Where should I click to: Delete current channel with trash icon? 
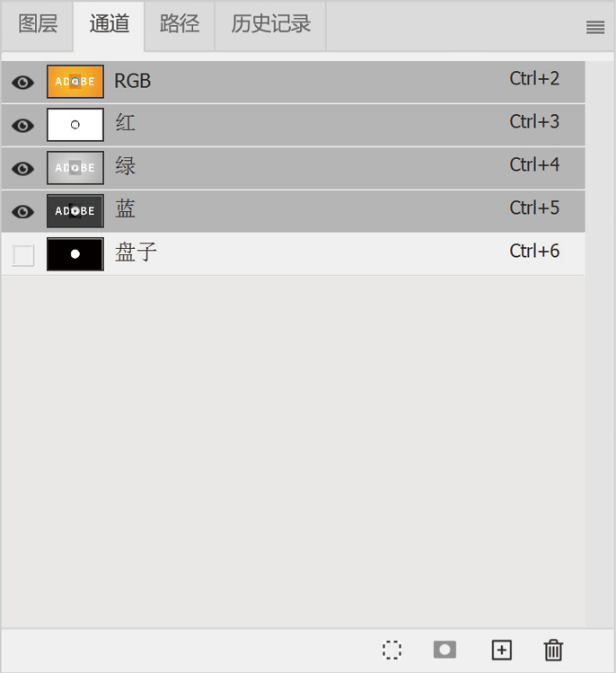(553, 650)
